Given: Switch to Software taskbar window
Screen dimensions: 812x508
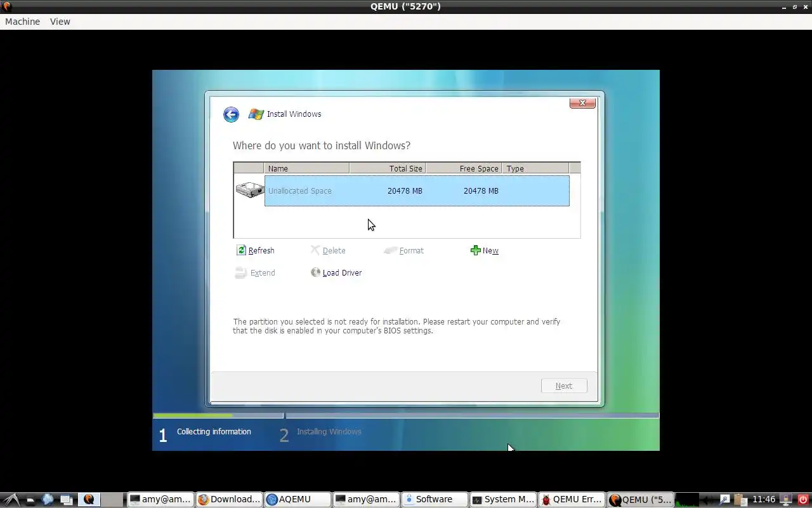Looking at the screenshot, I should (x=435, y=500).
